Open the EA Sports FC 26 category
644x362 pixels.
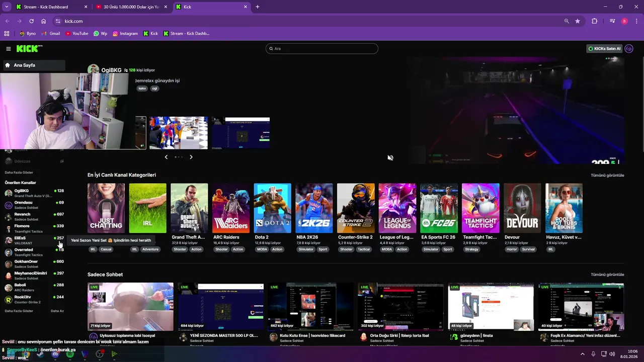(439, 208)
